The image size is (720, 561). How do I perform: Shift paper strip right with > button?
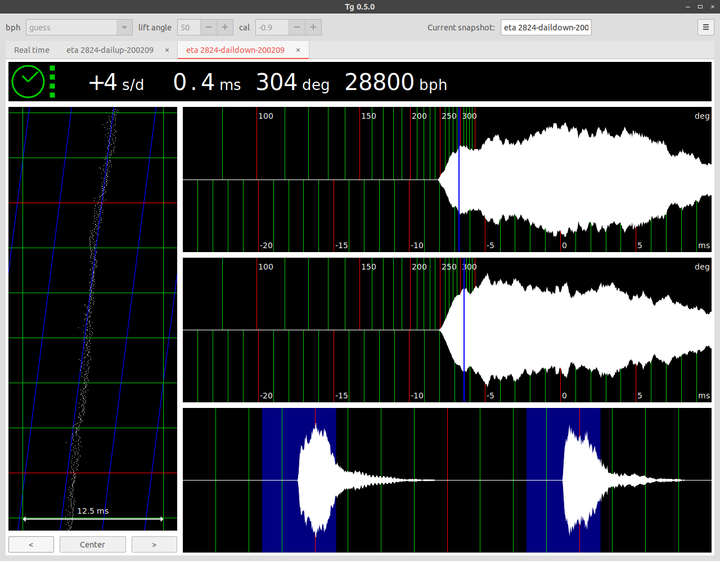(154, 544)
